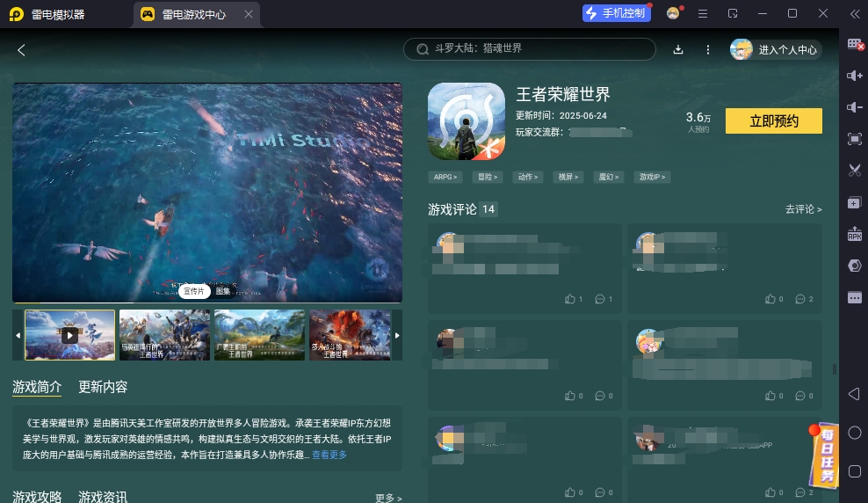Open the multi-instance manager icon

pyautogui.click(x=855, y=203)
